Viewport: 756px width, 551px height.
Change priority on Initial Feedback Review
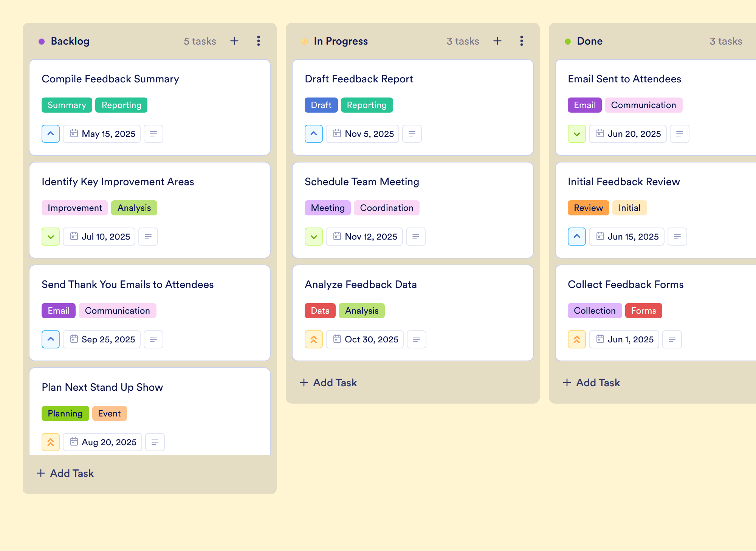pos(577,237)
